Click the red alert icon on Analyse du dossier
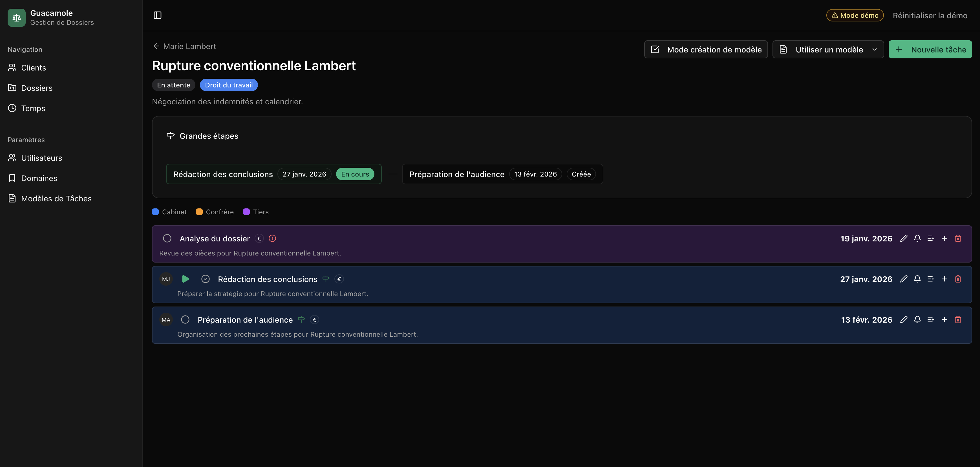The width and height of the screenshot is (980, 467). (272, 239)
